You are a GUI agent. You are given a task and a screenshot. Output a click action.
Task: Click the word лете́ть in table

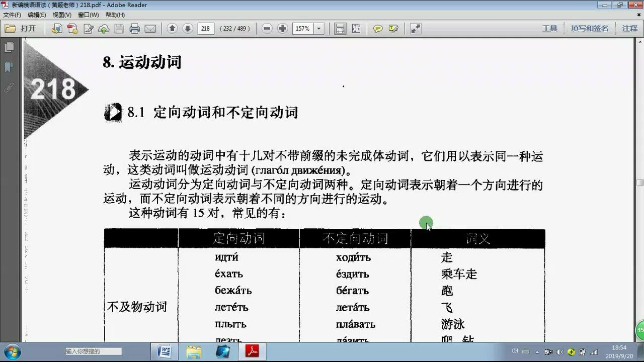tap(231, 307)
